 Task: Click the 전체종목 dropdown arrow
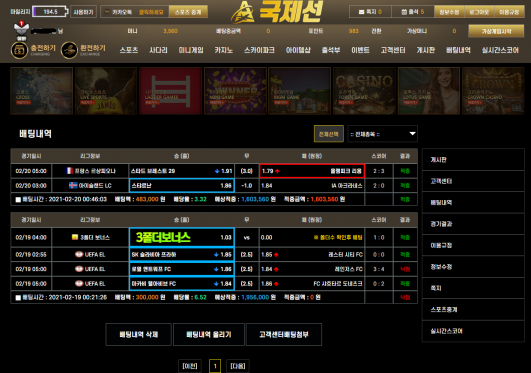(x=412, y=133)
